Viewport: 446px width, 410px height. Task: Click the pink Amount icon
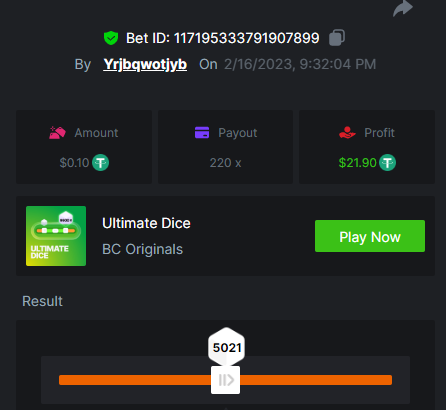[57, 133]
